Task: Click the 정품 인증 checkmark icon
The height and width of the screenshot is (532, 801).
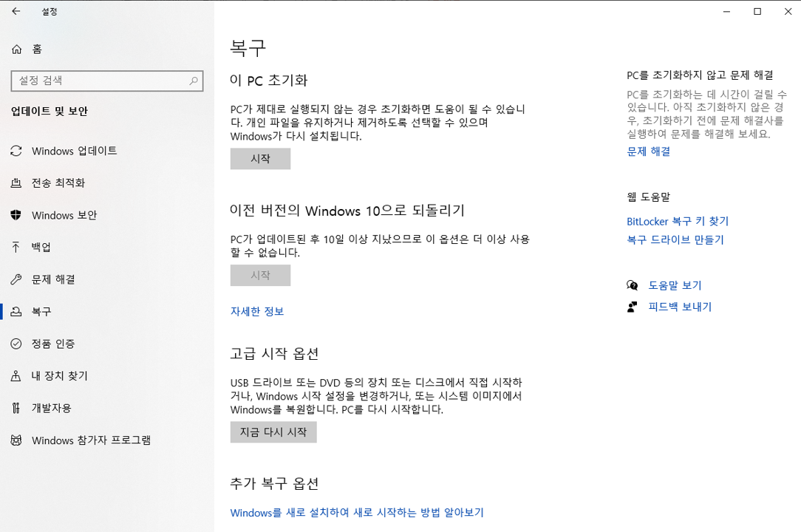Action: [16, 344]
